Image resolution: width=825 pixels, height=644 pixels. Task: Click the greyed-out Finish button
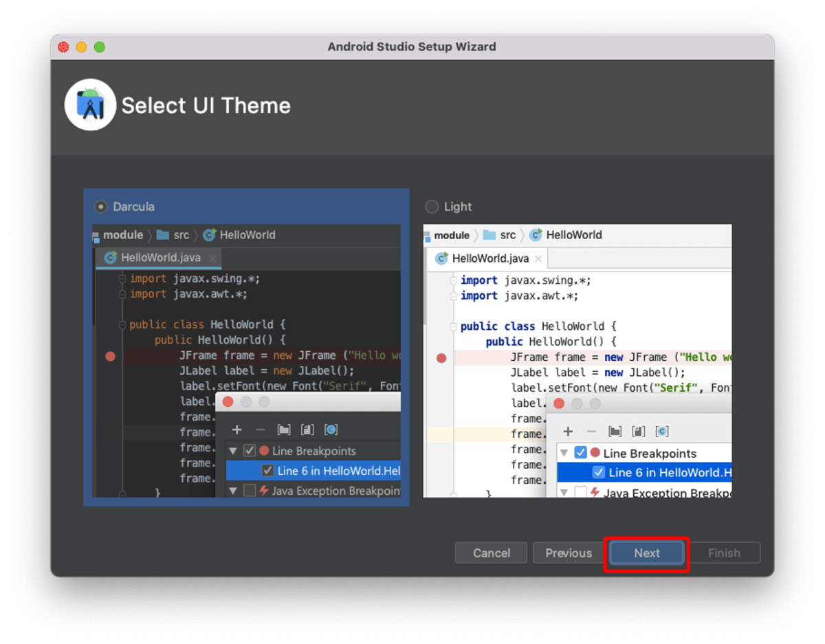725,553
